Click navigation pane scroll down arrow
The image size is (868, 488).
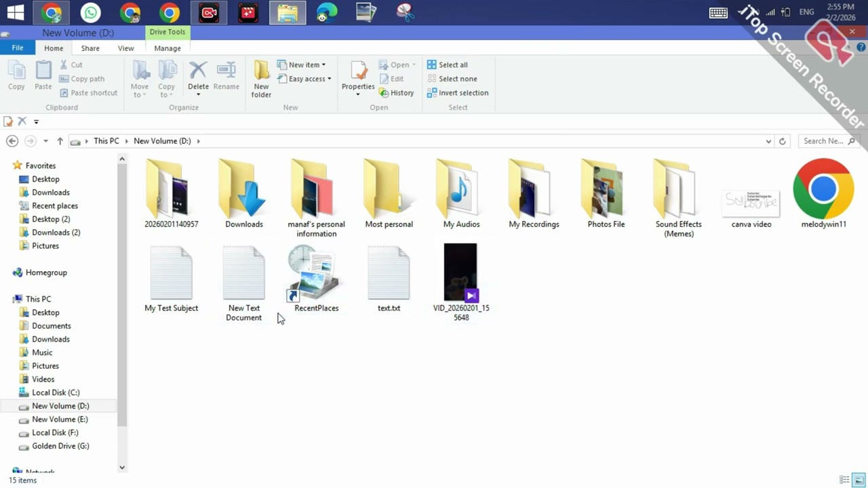pos(122,467)
